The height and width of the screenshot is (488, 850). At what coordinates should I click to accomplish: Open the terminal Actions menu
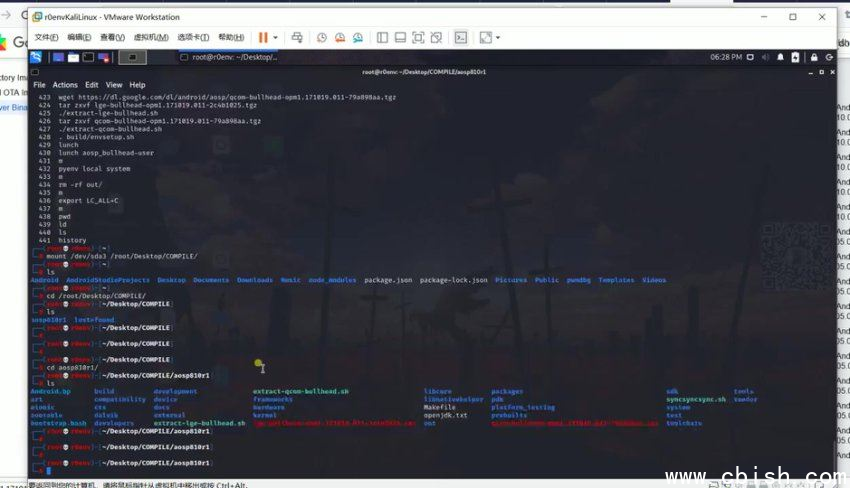pyautogui.click(x=64, y=85)
